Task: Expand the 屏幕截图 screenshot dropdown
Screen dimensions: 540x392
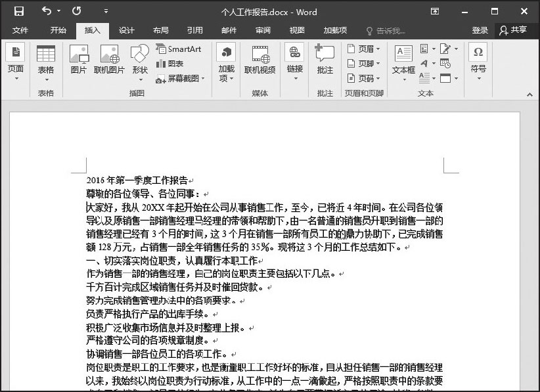Action: point(181,79)
